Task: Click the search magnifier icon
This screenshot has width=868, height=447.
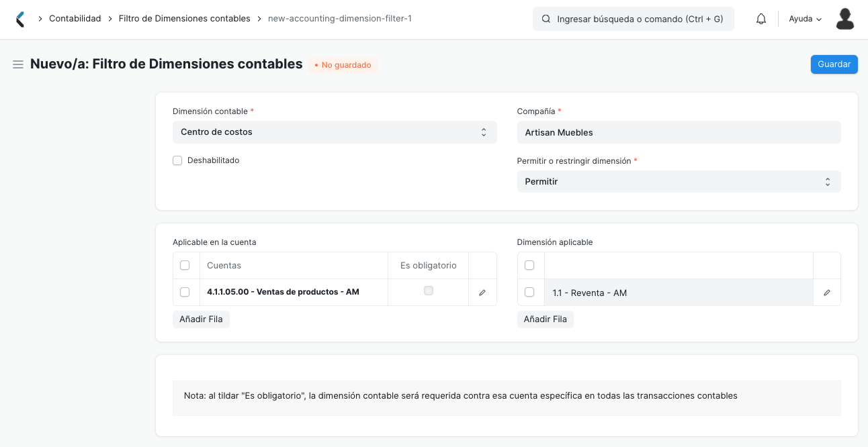Action: (x=546, y=19)
